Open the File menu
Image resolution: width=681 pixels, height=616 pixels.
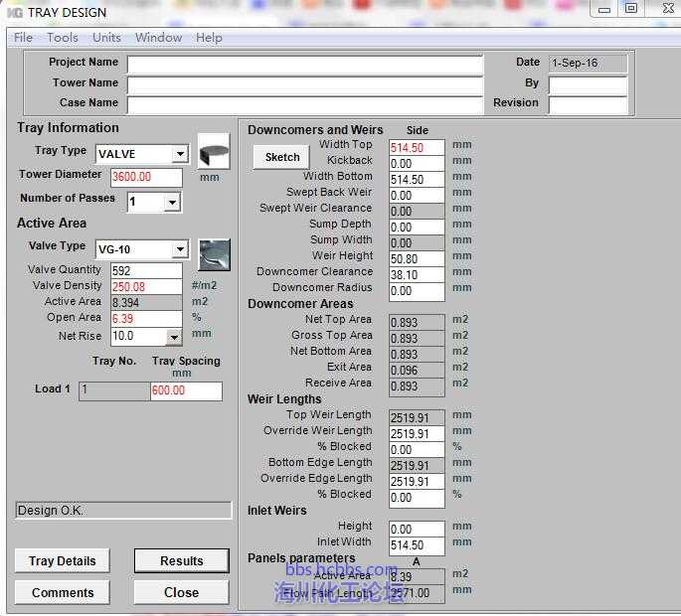[23, 38]
